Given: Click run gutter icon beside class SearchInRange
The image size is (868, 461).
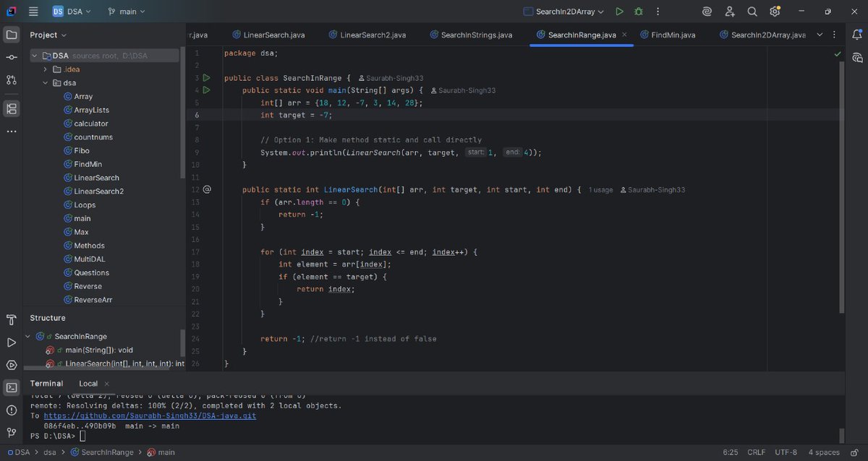Looking at the screenshot, I should pyautogui.click(x=206, y=77).
